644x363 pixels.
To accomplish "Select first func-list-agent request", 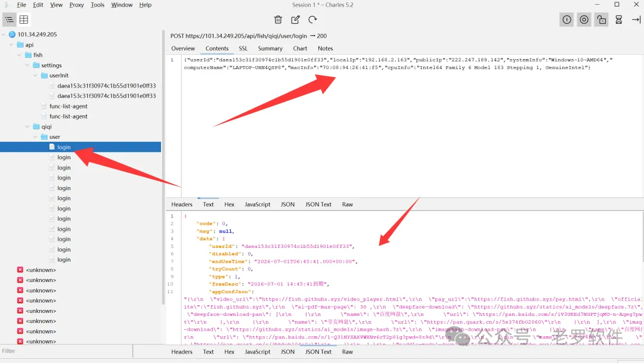I will (68, 106).
